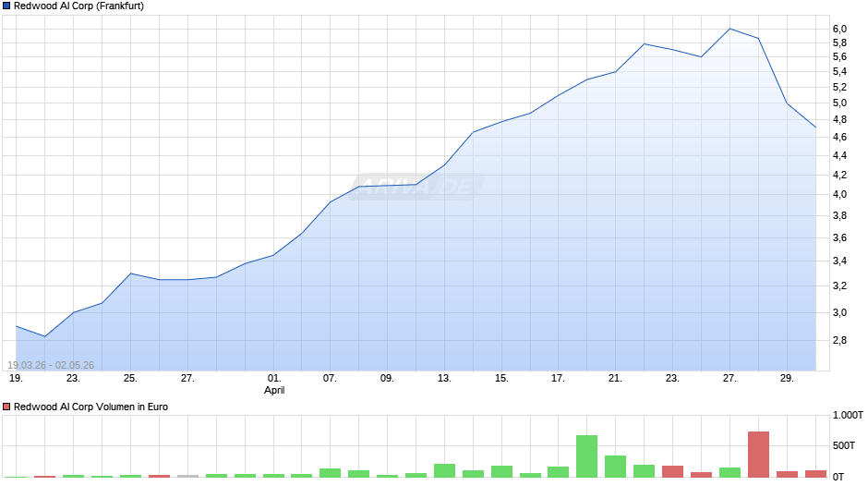Image resolution: width=868 pixels, height=486 pixels.
Task: Click the '3,2' price axis label
Action: 839,286
